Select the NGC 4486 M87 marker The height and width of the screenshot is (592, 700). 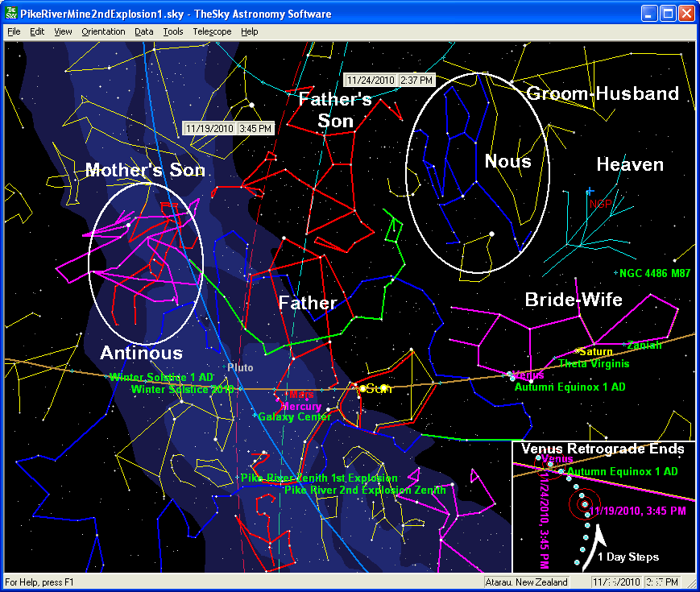pos(616,273)
